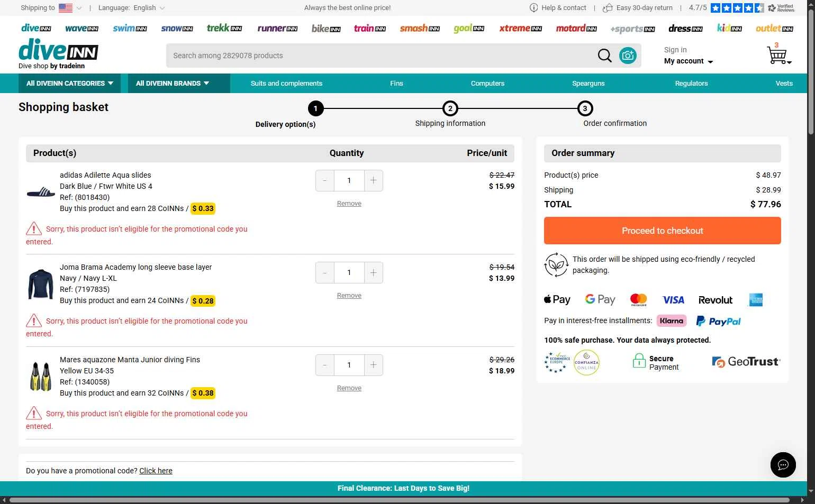Open the waveinn store logo

pos(81,29)
